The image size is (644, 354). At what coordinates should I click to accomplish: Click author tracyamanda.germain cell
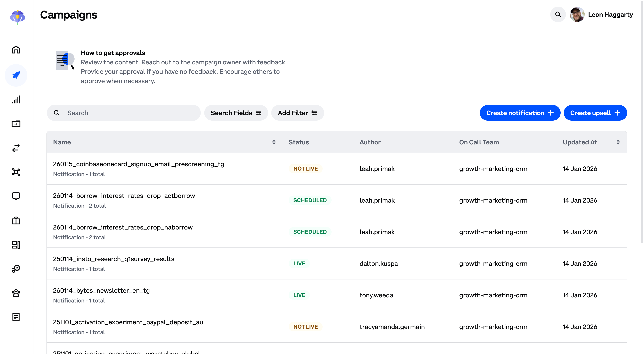[392, 327]
